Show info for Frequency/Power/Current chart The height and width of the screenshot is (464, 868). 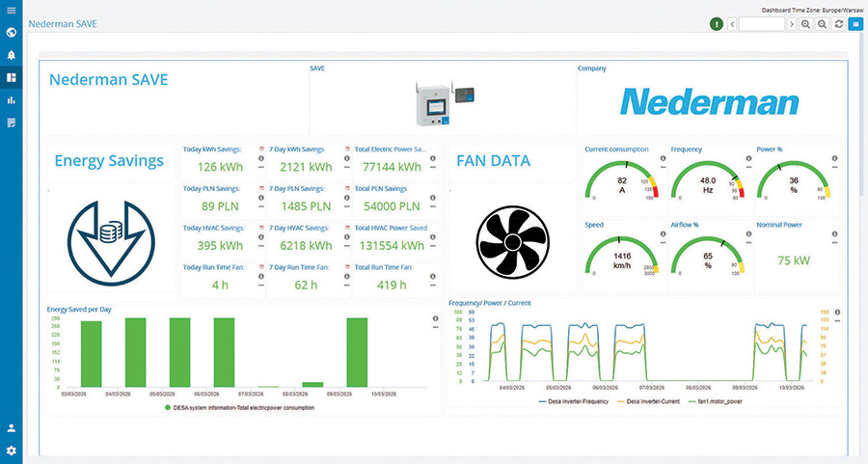[837, 313]
